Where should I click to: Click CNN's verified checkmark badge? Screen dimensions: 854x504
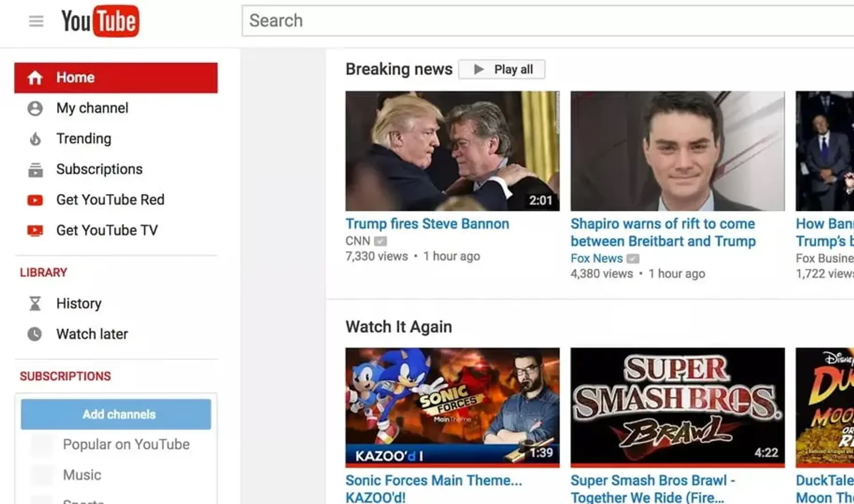click(380, 241)
